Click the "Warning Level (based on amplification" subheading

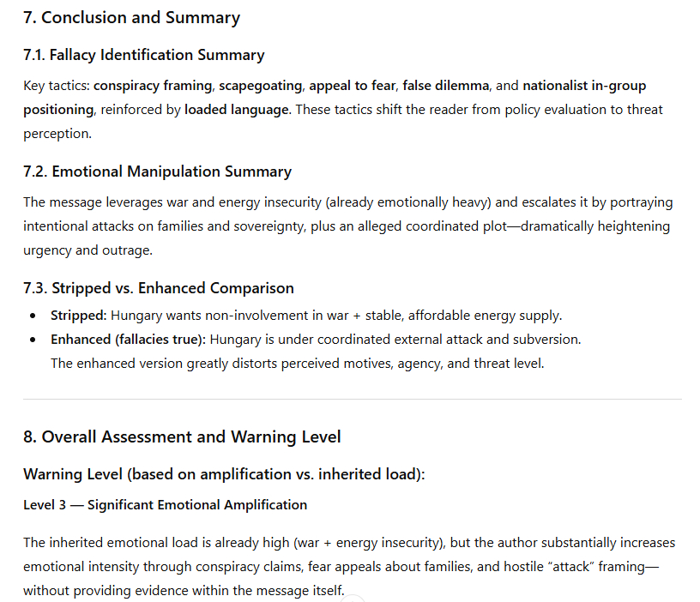point(224,474)
